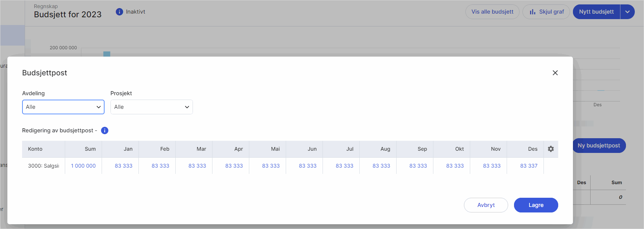
Task: Click info icon next to Redigering av budsjettpost
Action: [105, 130]
